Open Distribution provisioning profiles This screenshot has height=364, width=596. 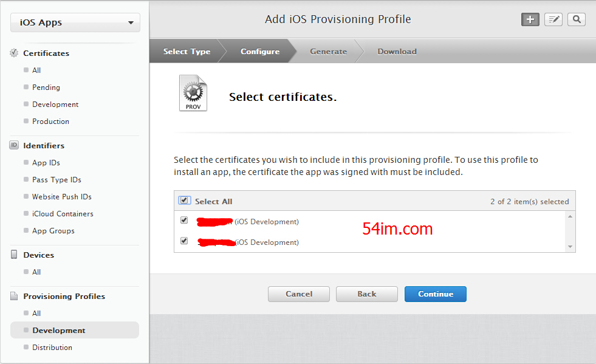[x=52, y=347]
